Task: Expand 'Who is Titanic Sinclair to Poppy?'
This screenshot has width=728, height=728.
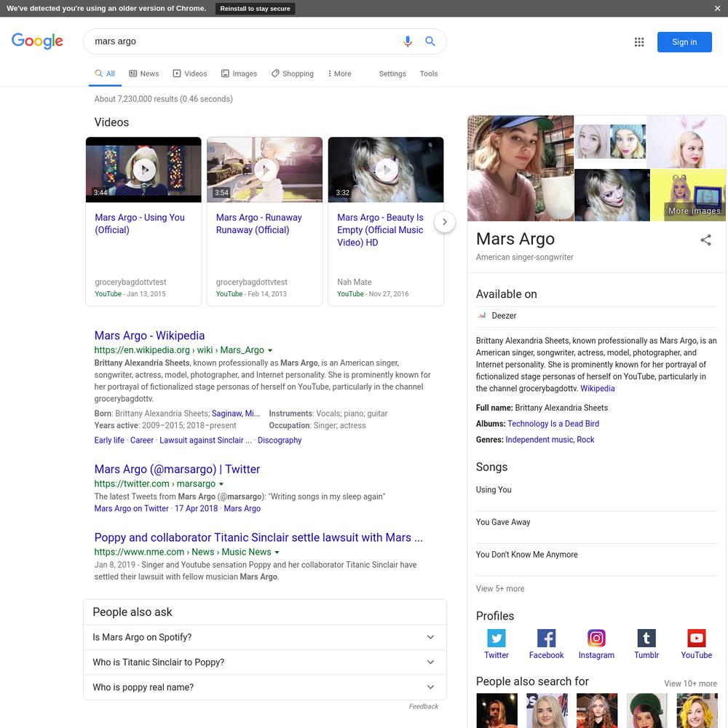Action: tap(265, 662)
